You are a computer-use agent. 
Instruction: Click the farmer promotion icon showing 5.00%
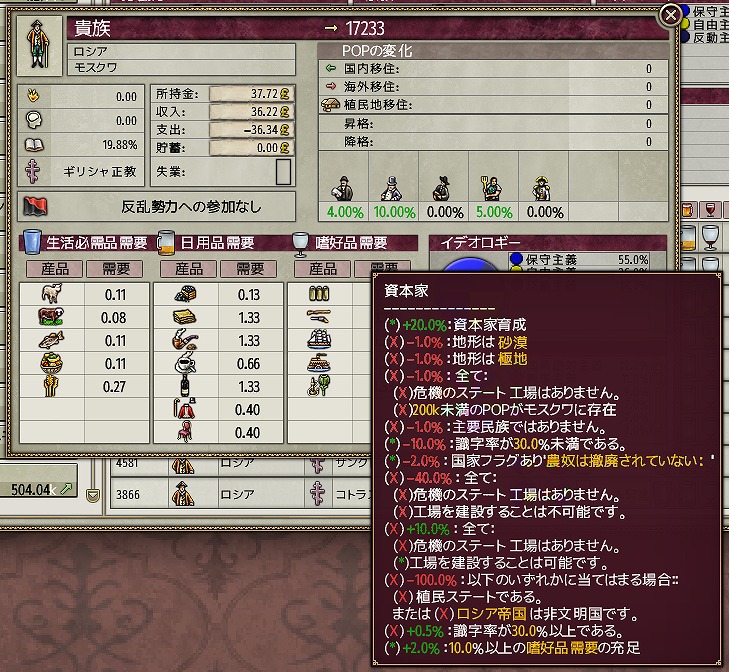coord(491,188)
